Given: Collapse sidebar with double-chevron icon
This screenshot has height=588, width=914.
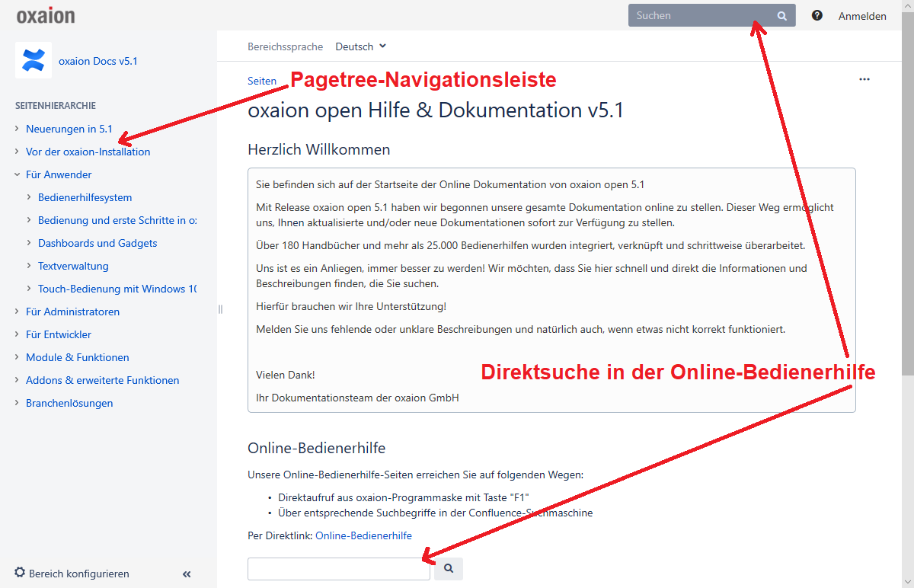Looking at the screenshot, I should pyautogui.click(x=187, y=574).
